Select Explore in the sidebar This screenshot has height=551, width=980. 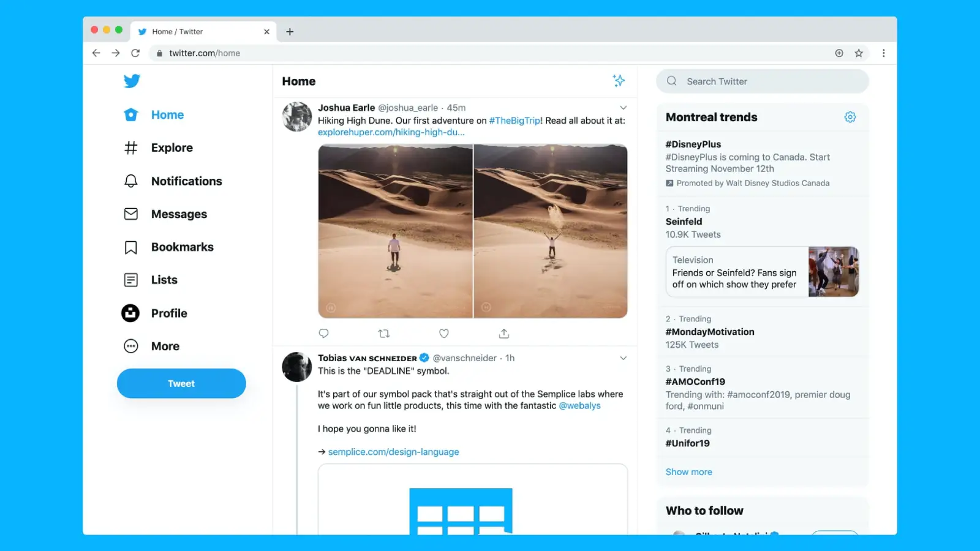171,148
